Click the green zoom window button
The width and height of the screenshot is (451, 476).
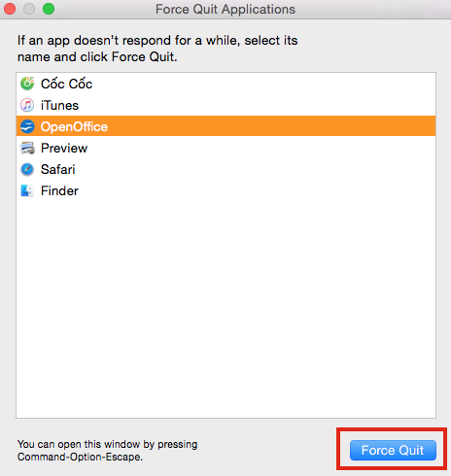click(49, 9)
